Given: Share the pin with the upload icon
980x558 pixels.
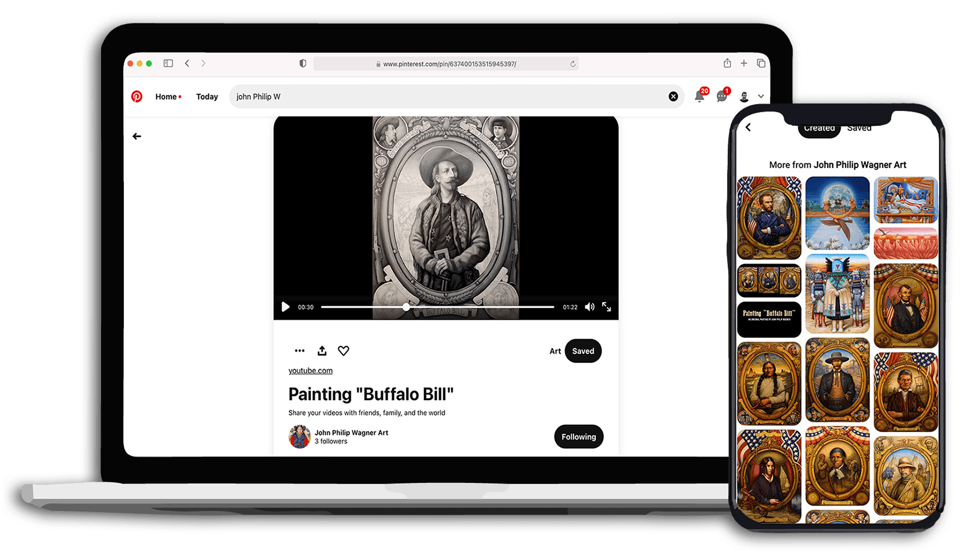Looking at the screenshot, I should tap(322, 351).
